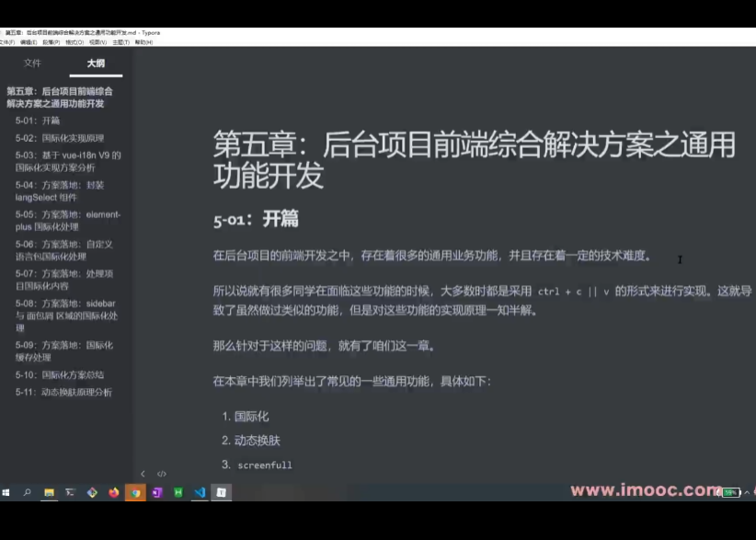Switch to the 文件 sidebar tab
The width and height of the screenshot is (756, 540).
(33, 63)
